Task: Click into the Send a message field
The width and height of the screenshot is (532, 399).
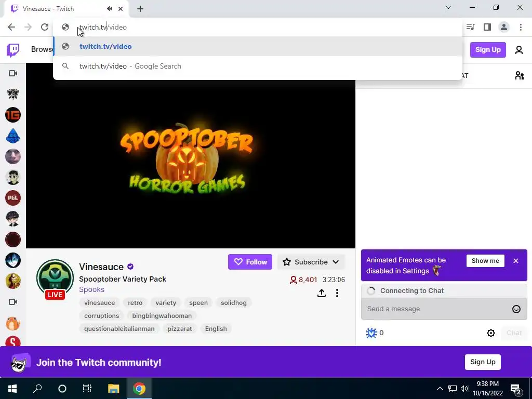Action: [436, 309]
